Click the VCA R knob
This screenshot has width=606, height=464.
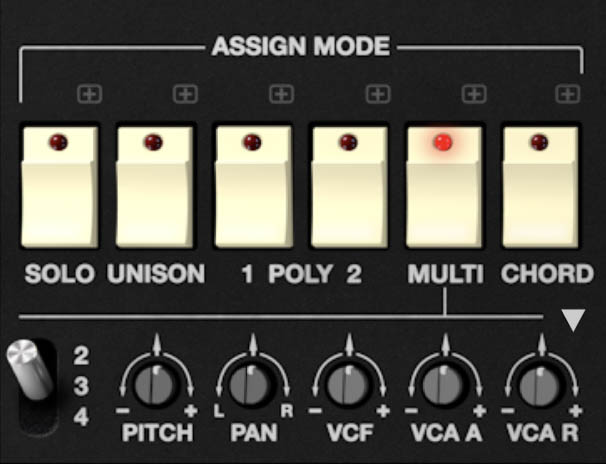[x=540, y=385]
